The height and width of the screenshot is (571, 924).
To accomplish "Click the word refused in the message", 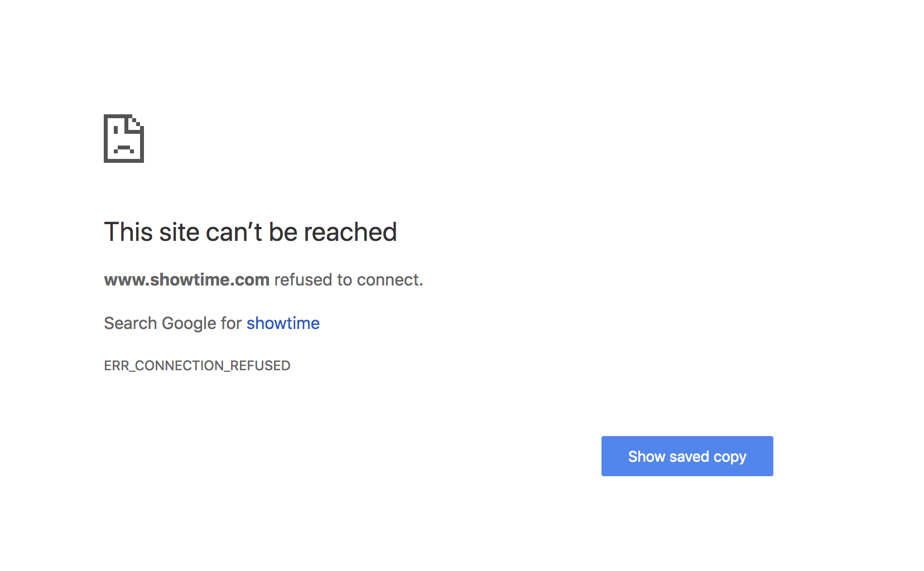I will coord(303,280).
